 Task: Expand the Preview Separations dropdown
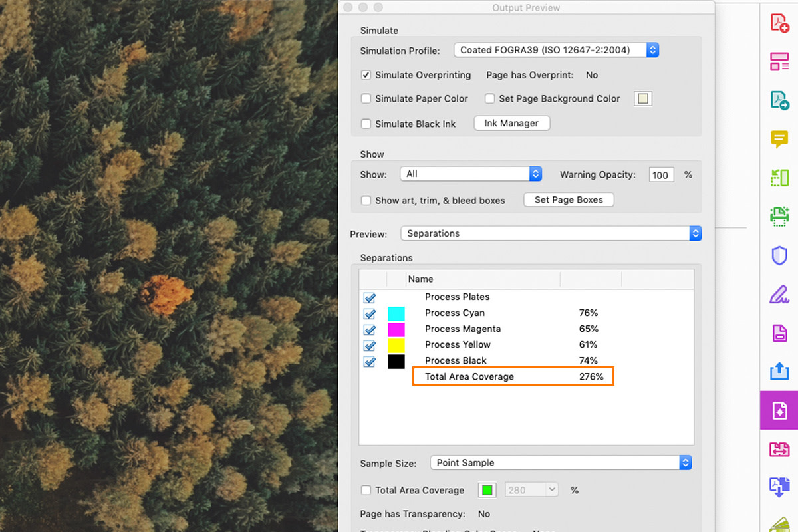[551, 233]
